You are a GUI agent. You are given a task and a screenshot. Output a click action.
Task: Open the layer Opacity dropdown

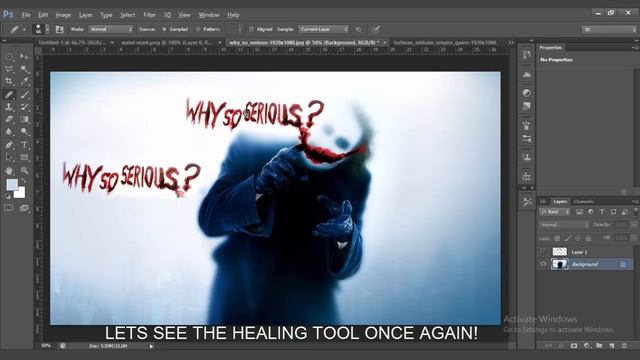(633, 225)
